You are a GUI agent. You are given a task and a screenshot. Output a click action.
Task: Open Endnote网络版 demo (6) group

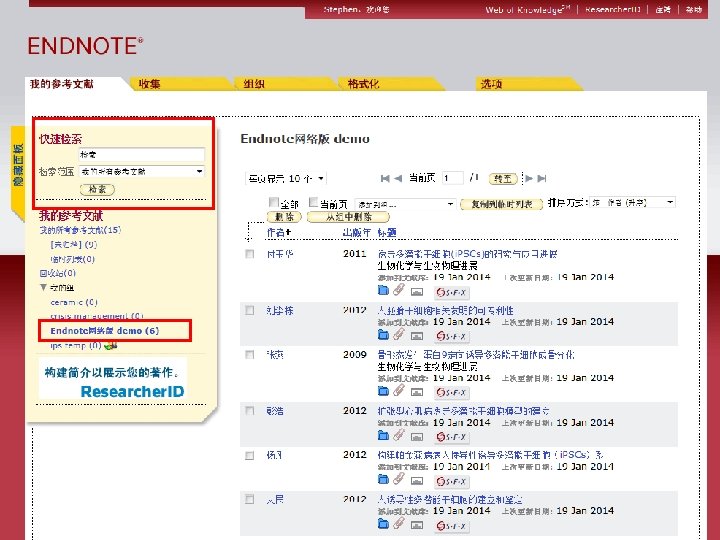105,331
